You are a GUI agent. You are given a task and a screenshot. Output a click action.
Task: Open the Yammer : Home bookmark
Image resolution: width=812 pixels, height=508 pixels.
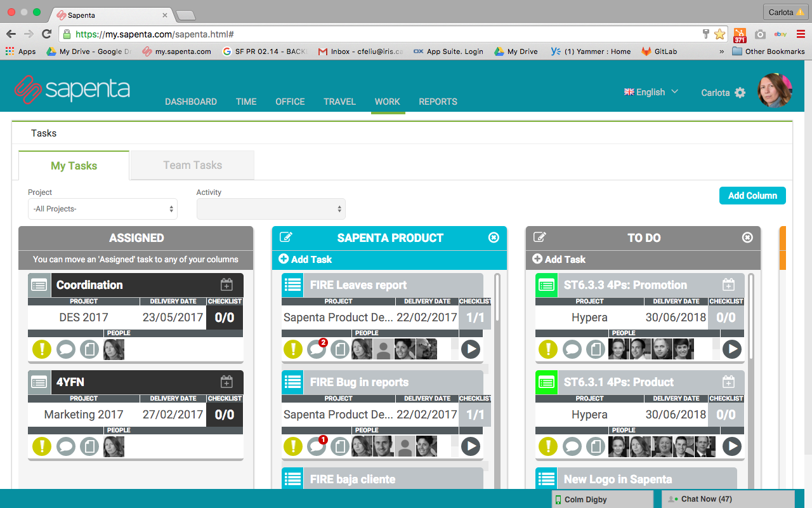591,51
